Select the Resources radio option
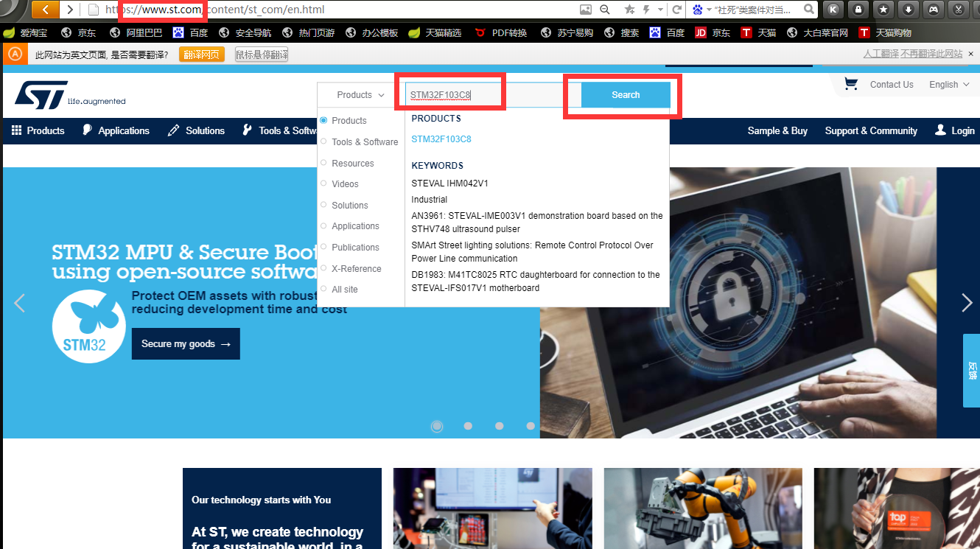This screenshot has height=549, width=980. (x=324, y=163)
